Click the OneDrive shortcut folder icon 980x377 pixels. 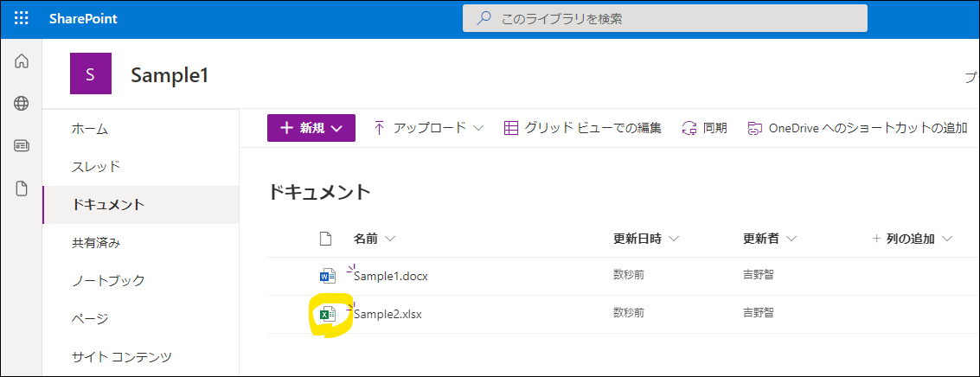[x=755, y=129]
